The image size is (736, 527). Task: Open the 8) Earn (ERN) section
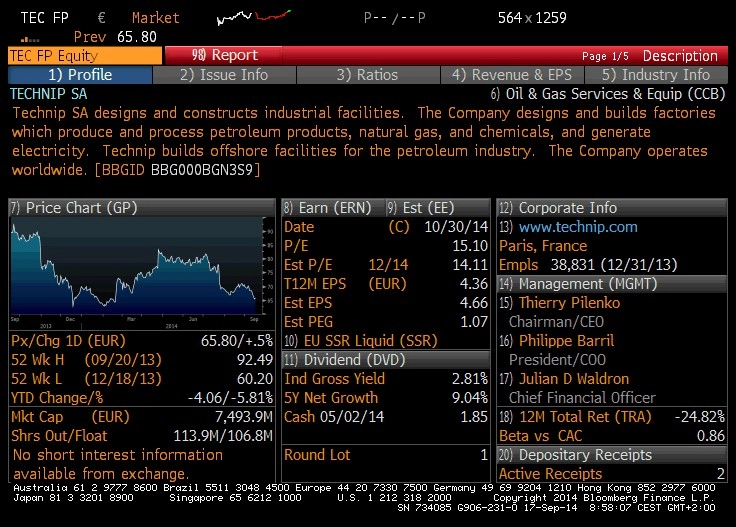click(x=333, y=207)
